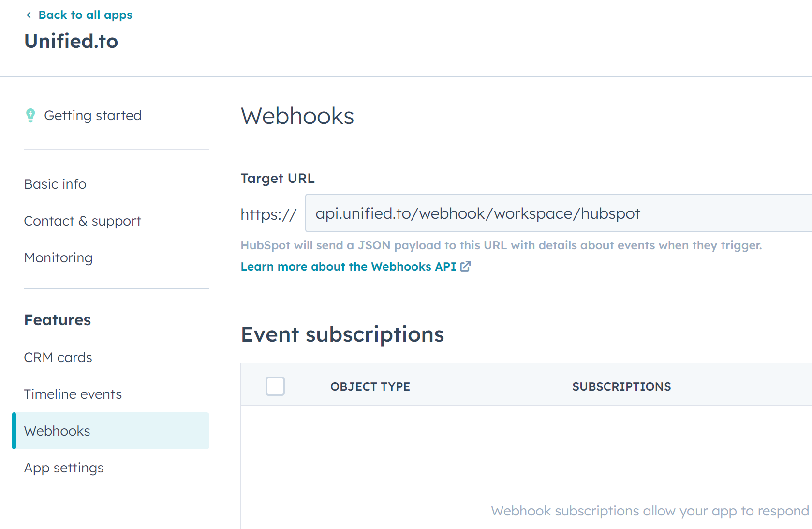Viewport: 812px width, 529px height.
Task: Click the Getting started lightbulb icon
Action: pyautogui.click(x=30, y=116)
